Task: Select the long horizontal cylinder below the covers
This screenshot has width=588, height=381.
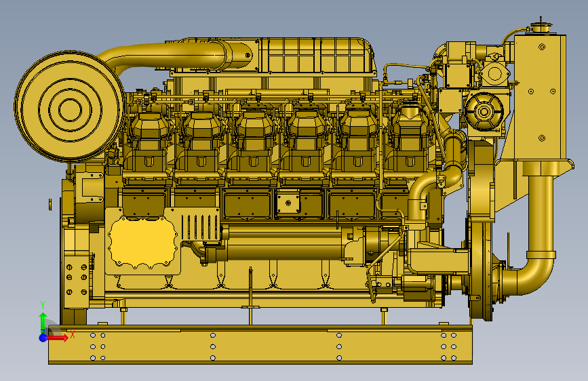Action: coord(284,242)
